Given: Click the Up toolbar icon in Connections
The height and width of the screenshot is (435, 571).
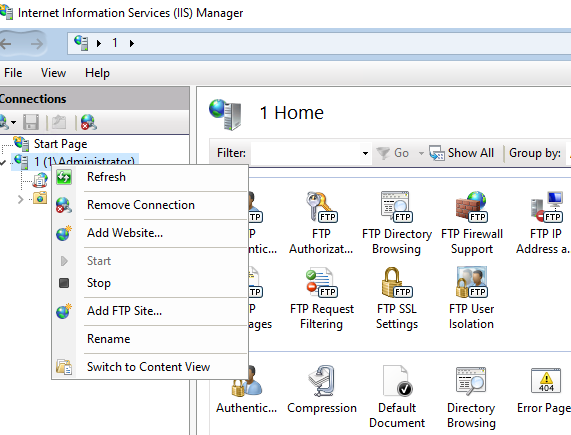Looking at the screenshot, I should point(59,122).
